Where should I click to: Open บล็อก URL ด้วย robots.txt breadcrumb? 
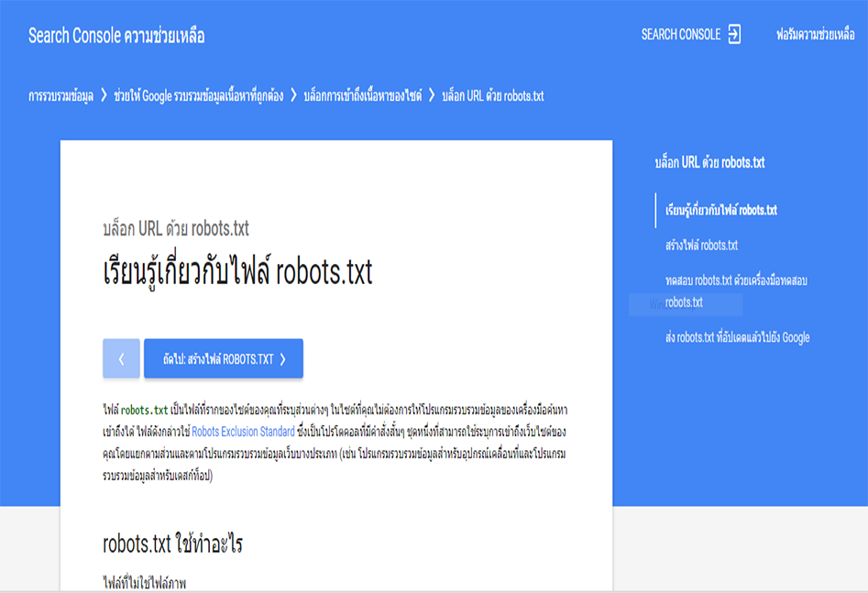pyautogui.click(x=493, y=96)
